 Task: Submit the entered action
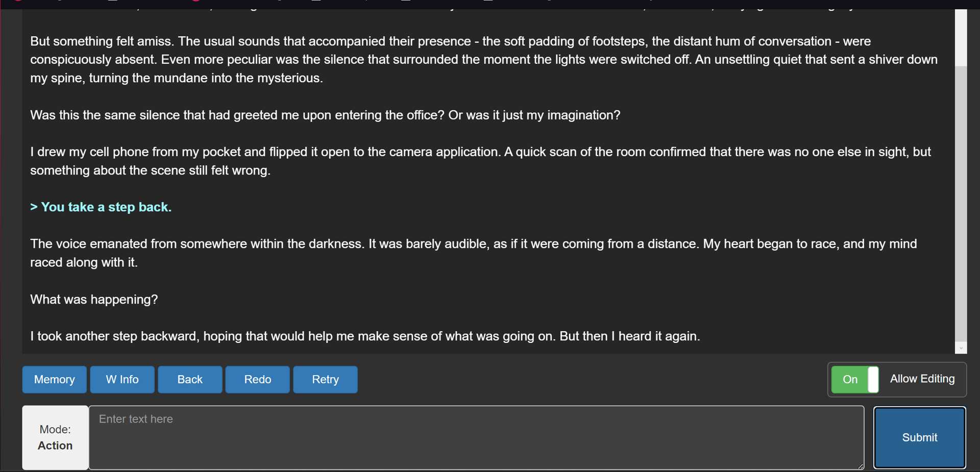[x=919, y=437]
